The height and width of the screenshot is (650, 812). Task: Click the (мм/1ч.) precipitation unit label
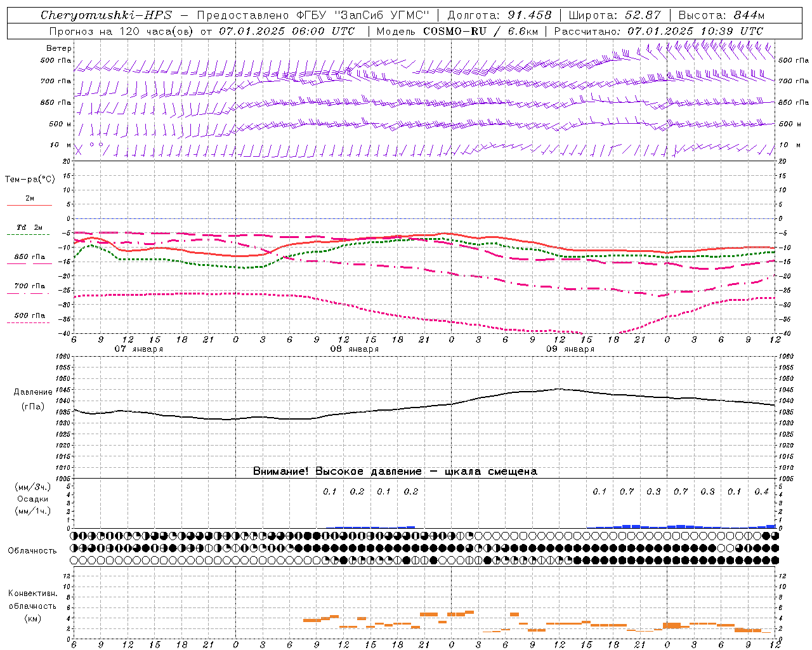coord(33,511)
